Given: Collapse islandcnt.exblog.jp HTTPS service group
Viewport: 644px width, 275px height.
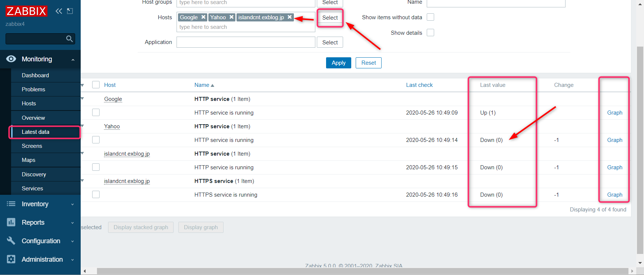Looking at the screenshot, I should click(x=83, y=181).
